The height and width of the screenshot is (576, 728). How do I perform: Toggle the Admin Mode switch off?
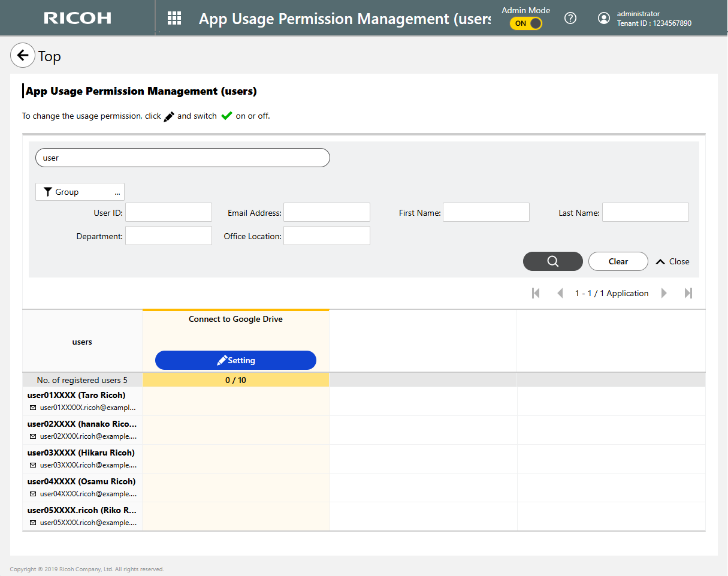coord(526,23)
